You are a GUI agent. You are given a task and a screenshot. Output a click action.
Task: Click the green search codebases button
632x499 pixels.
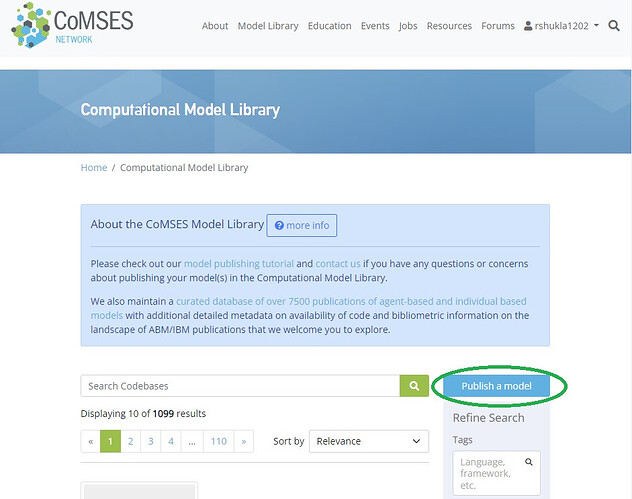click(x=414, y=386)
